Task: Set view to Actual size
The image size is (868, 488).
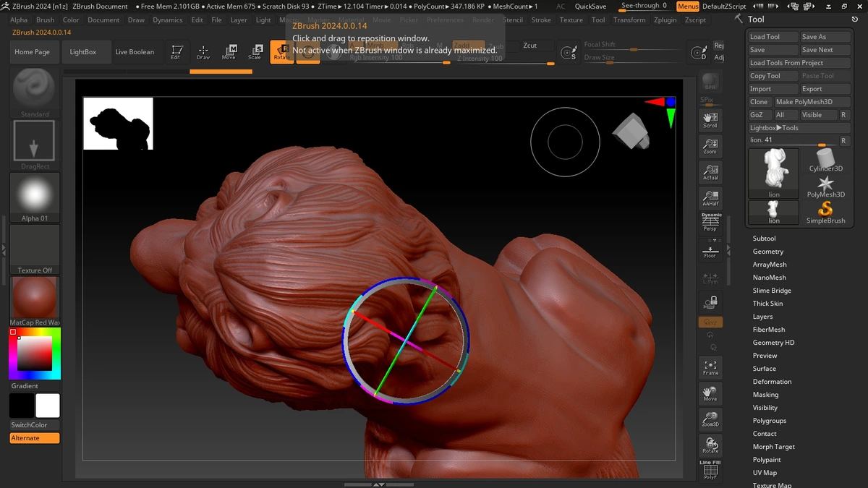Action: click(710, 172)
